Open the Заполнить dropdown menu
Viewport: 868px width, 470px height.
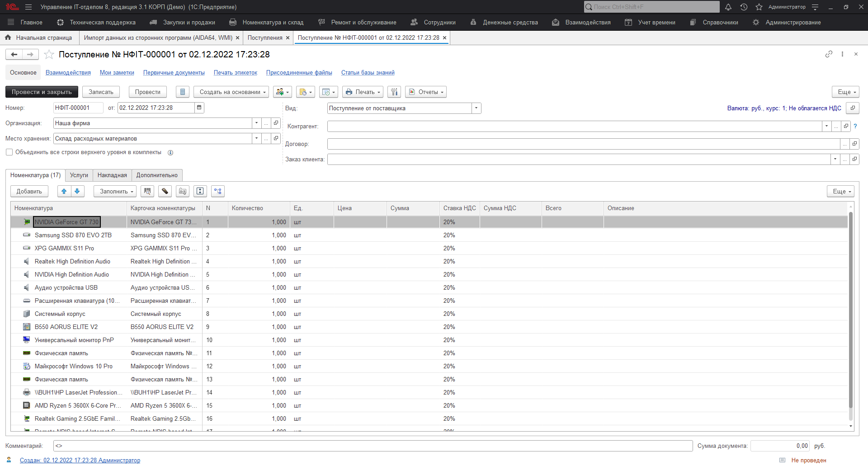117,191
